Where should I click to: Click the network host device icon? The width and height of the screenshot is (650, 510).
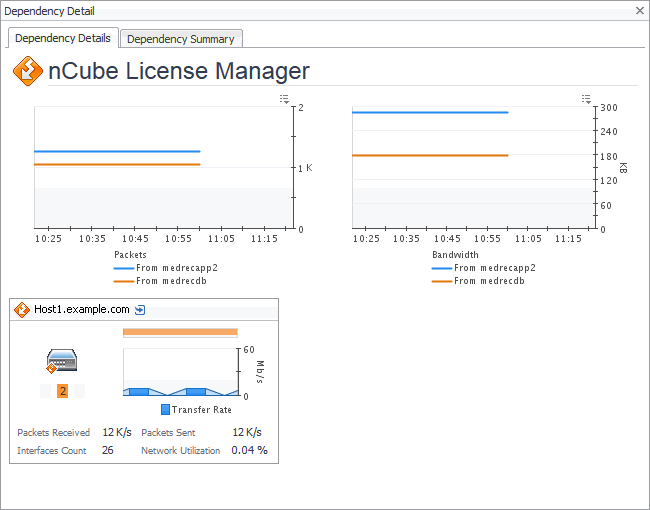(x=62, y=361)
